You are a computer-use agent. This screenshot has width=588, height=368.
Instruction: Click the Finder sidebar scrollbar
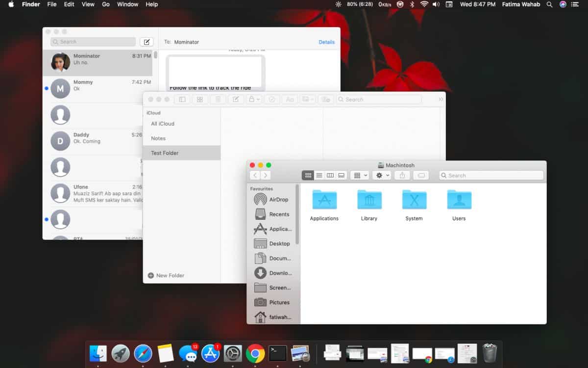tap(297, 214)
